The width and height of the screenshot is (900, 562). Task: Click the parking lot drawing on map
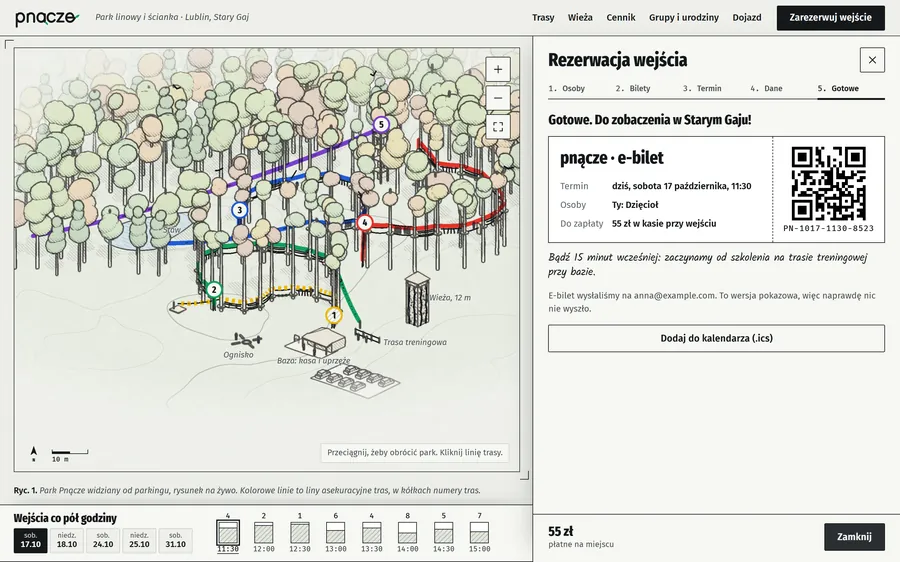click(355, 381)
